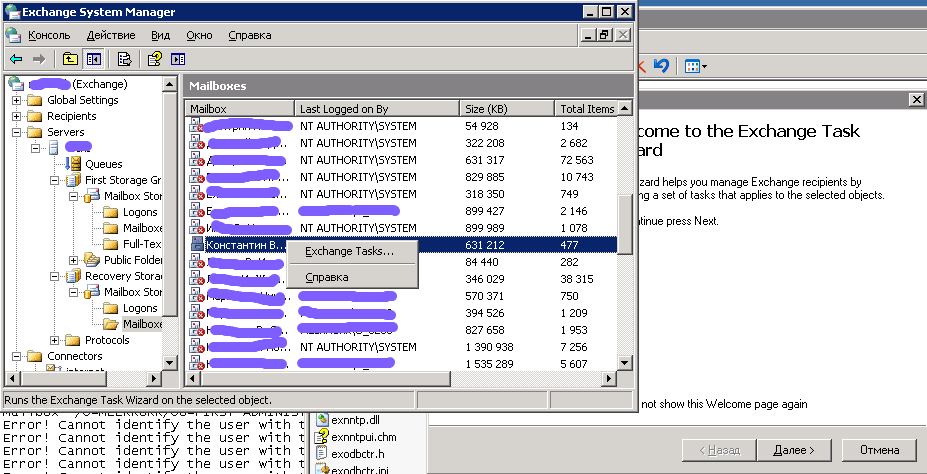
Task: Sort by the Size (KB) column header
Action: point(507,109)
